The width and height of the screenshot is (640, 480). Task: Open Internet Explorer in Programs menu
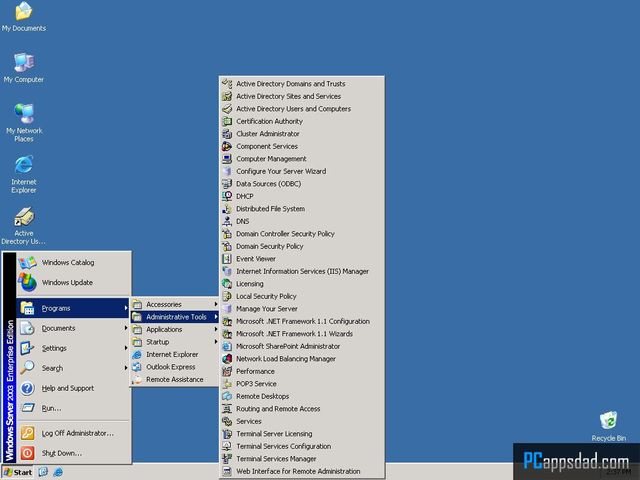175,354
